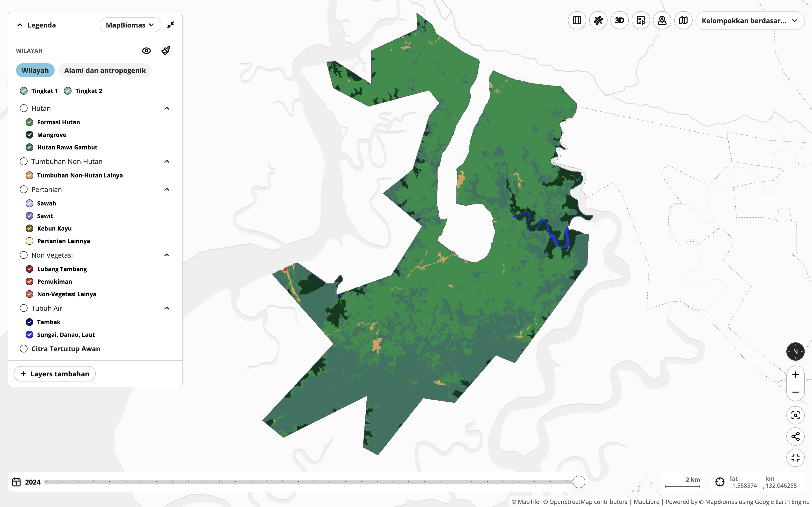Shrink the legend panel with arrows icon
The width and height of the screenshot is (812, 507).
(x=171, y=25)
